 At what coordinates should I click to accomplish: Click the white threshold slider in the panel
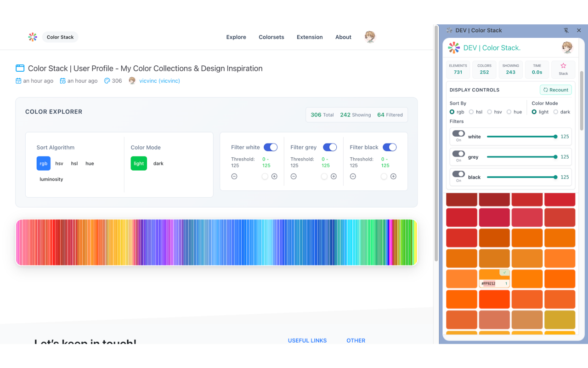(522, 136)
